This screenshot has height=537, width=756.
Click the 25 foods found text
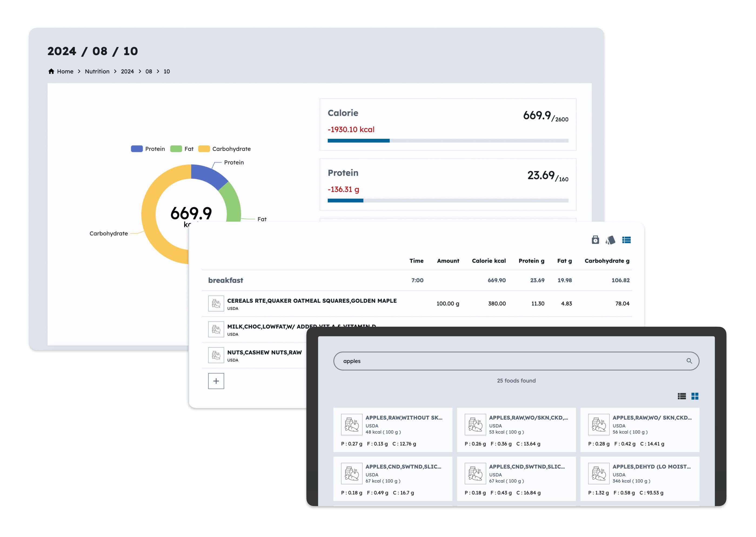(516, 380)
